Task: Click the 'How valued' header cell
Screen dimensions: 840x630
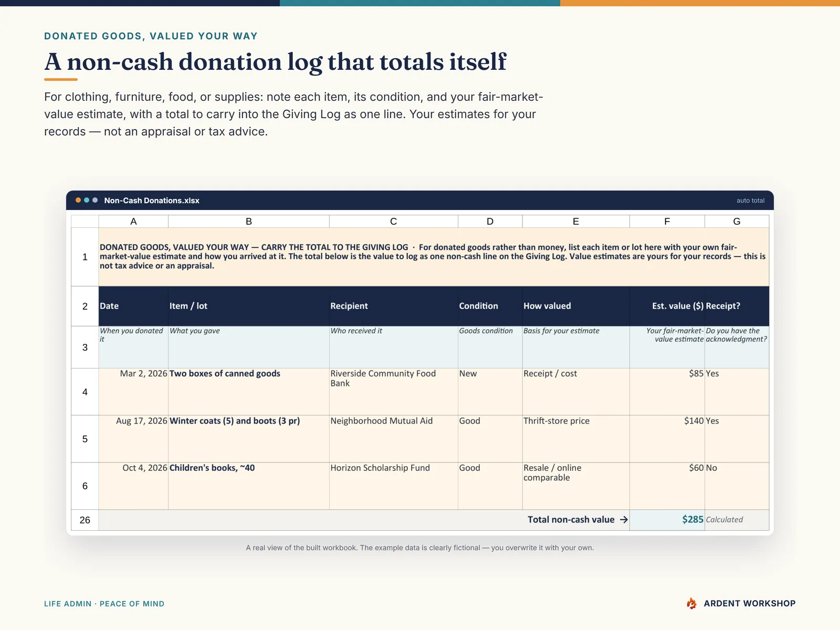Action: pyautogui.click(x=576, y=306)
